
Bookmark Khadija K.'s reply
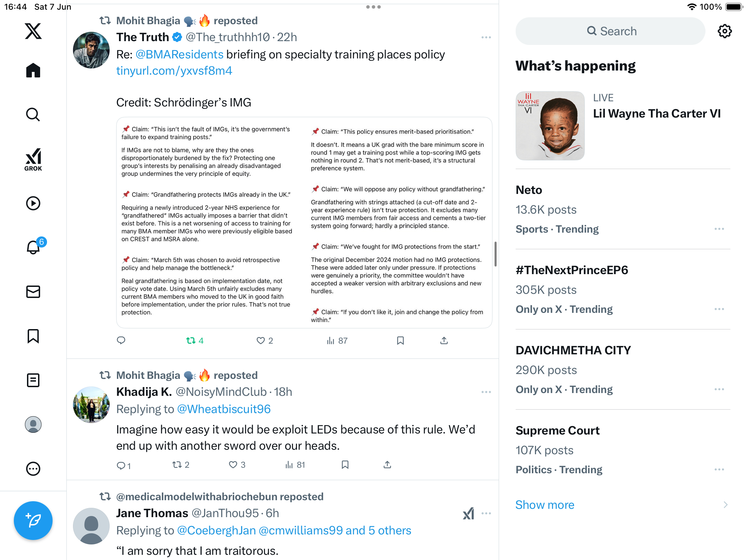tap(345, 465)
